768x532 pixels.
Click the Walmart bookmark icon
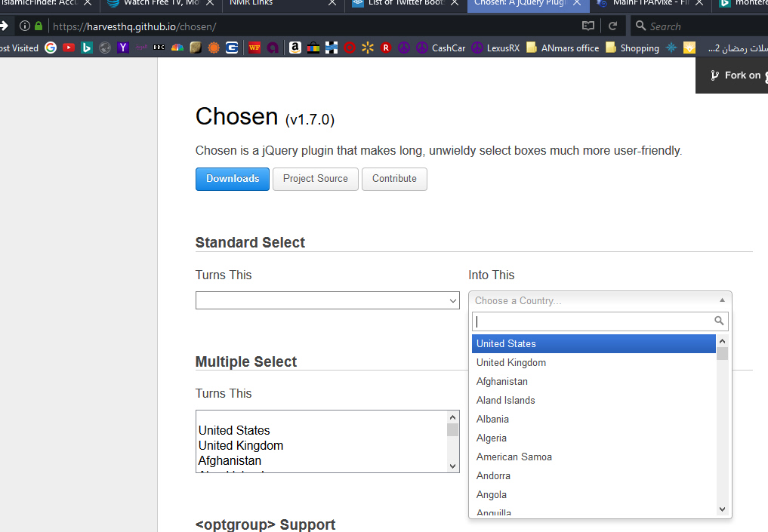point(368,48)
